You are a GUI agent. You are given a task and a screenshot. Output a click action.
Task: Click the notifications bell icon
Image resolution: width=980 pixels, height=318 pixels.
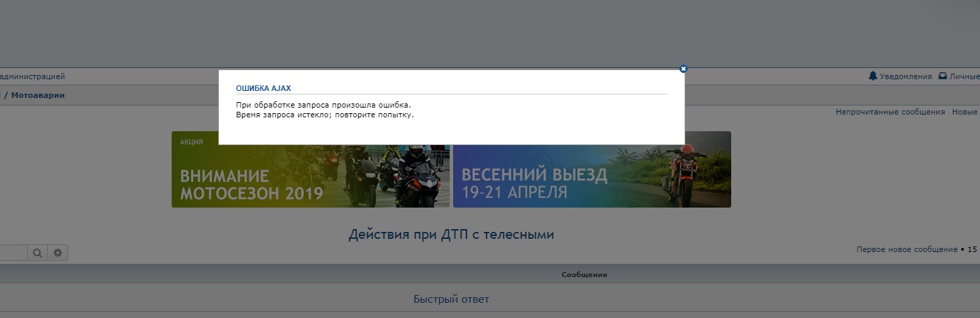tap(872, 76)
